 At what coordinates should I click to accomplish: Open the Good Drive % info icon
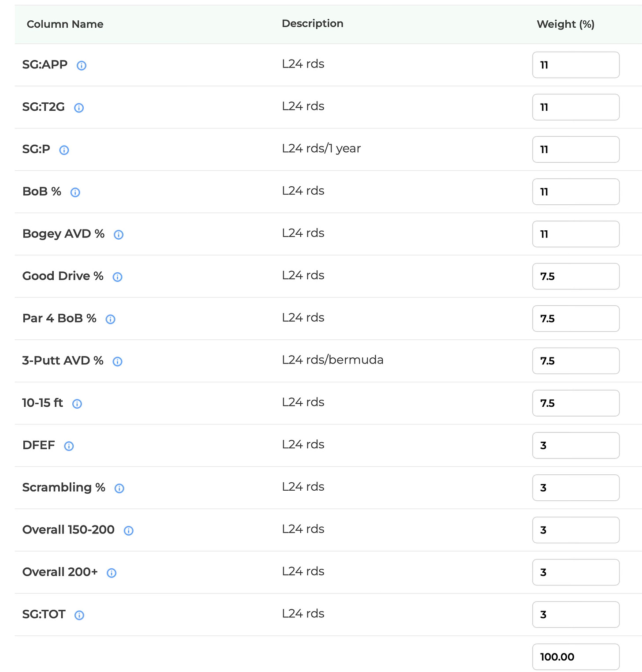coord(117,277)
